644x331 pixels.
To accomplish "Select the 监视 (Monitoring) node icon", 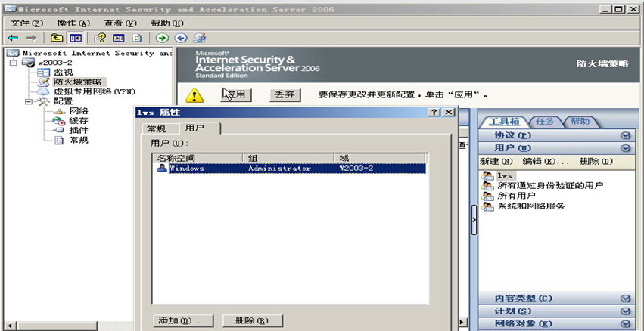I will (43, 73).
